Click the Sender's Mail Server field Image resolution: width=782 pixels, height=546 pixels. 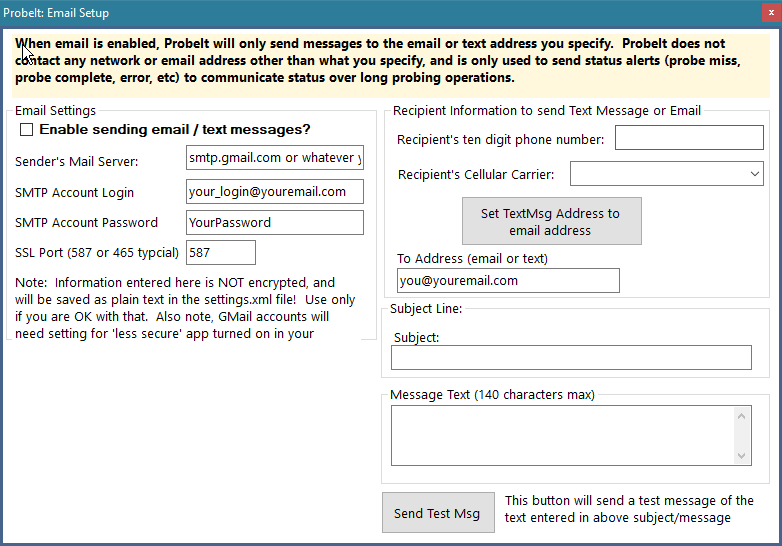point(275,158)
